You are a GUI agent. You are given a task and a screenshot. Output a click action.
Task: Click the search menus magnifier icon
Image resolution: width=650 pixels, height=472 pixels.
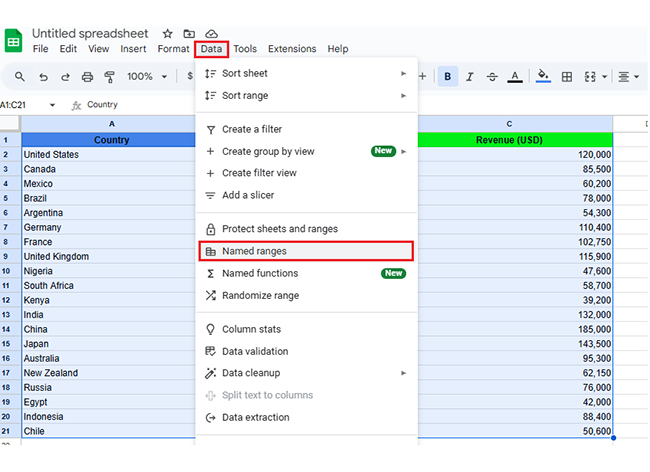20,77
